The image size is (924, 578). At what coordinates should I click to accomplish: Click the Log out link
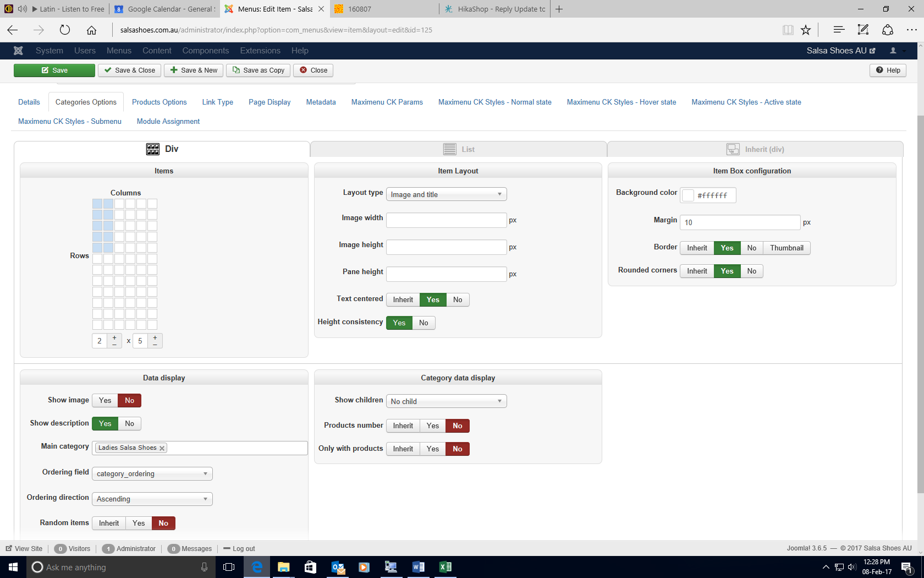coord(239,549)
